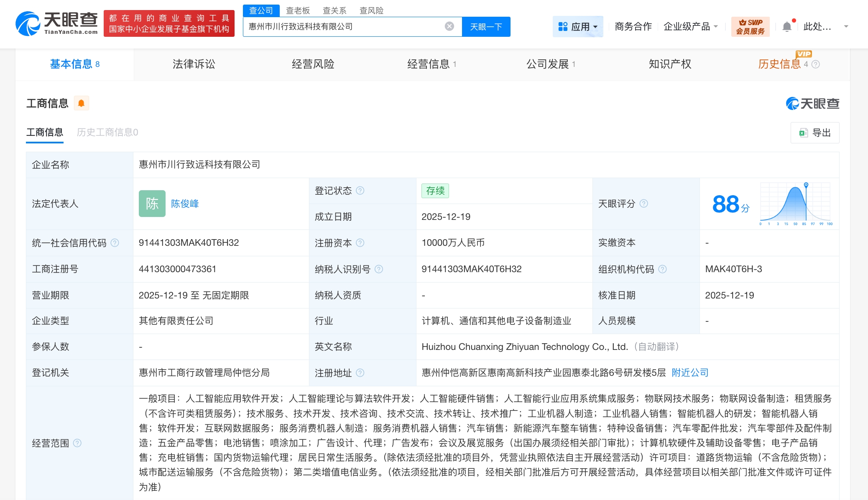Open the user account dropdown arrow

tap(846, 27)
